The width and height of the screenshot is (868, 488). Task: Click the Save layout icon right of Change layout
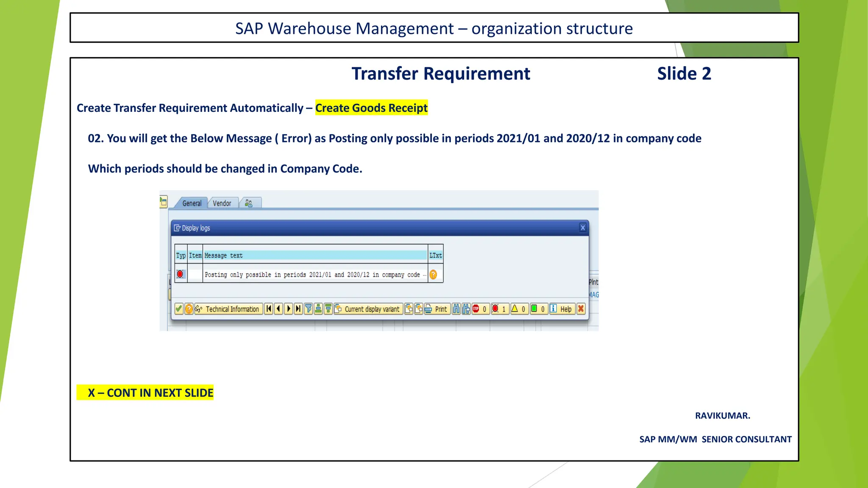pos(419,309)
